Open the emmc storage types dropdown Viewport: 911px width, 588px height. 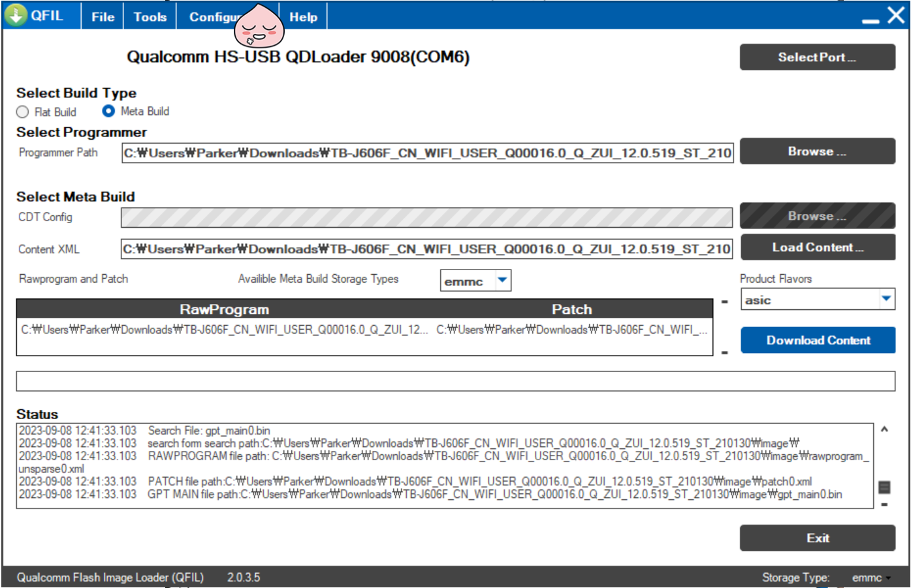pos(502,281)
